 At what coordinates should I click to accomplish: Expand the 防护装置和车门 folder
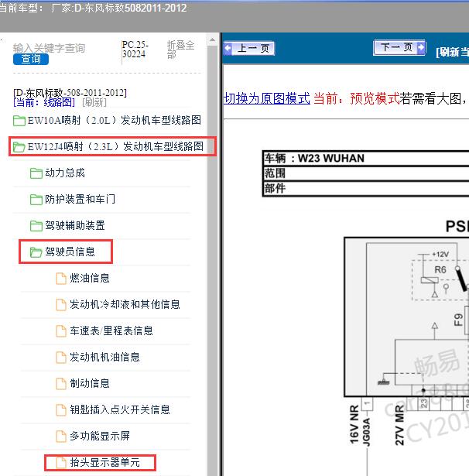(73, 200)
